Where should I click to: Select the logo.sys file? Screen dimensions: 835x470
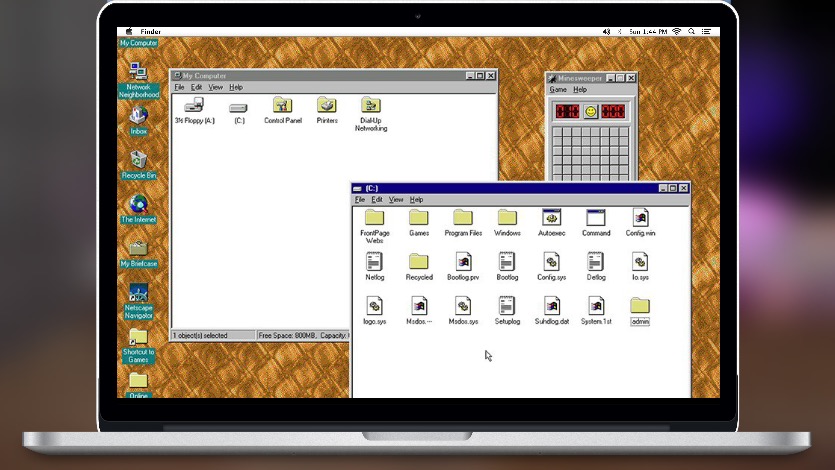coord(374,311)
